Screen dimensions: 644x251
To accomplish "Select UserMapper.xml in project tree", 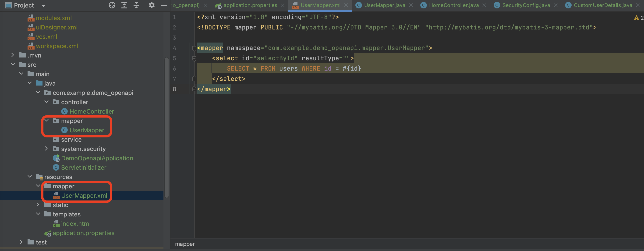I will coord(84,196).
